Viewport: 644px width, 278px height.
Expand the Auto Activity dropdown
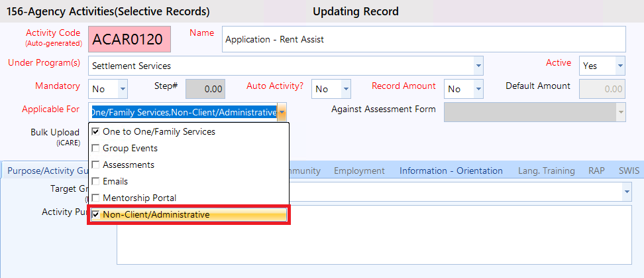(346, 89)
